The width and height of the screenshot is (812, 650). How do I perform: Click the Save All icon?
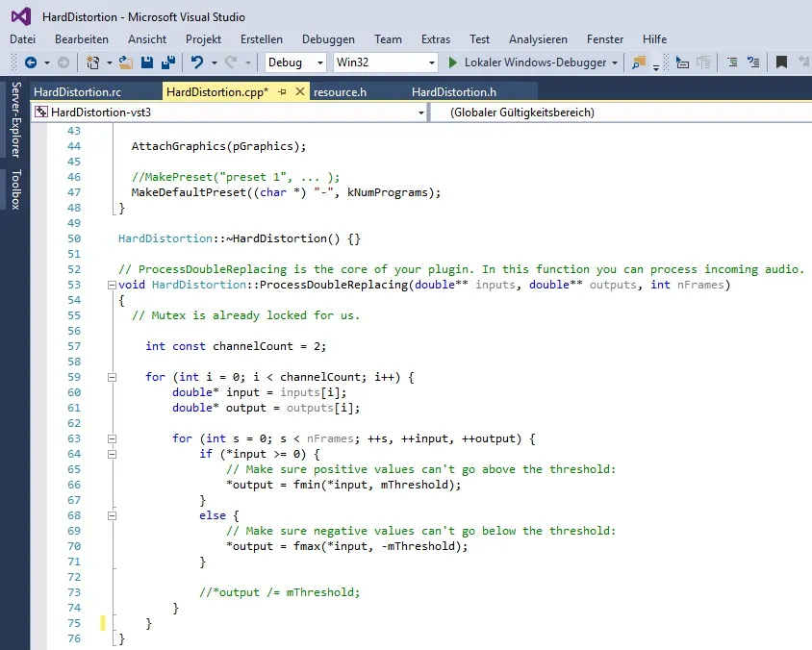click(167, 62)
